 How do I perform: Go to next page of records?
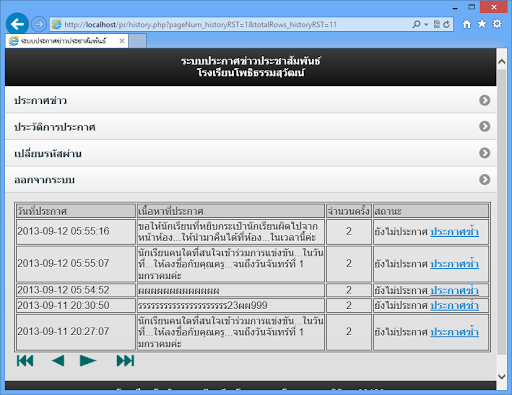88,361
